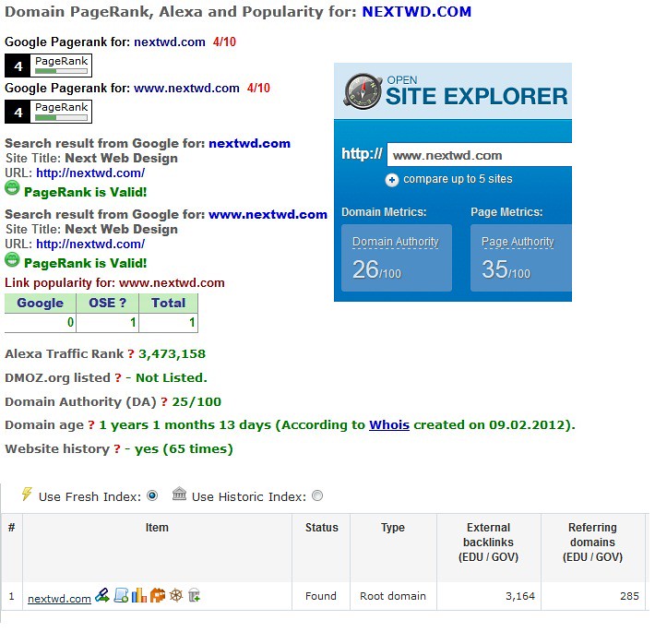The image size is (655, 644).
Task: Click www.nextwd.com in the second Search result heading
Action: 268,214
